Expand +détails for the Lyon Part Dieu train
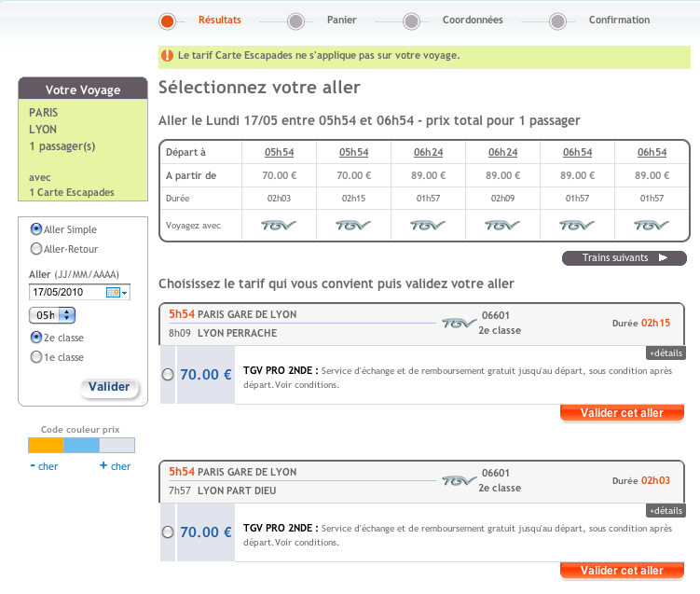700x594 pixels. click(666, 511)
